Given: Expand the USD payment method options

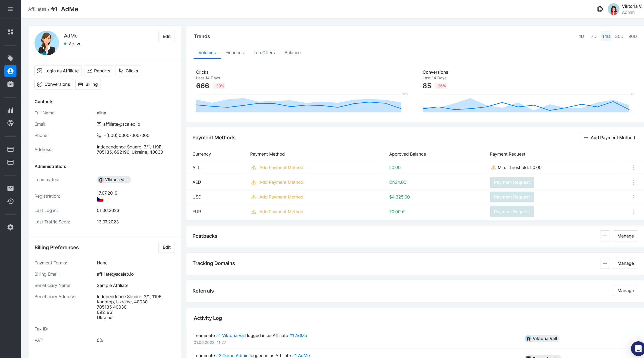Looking at the screenshot, I should (x=633, y=197).
